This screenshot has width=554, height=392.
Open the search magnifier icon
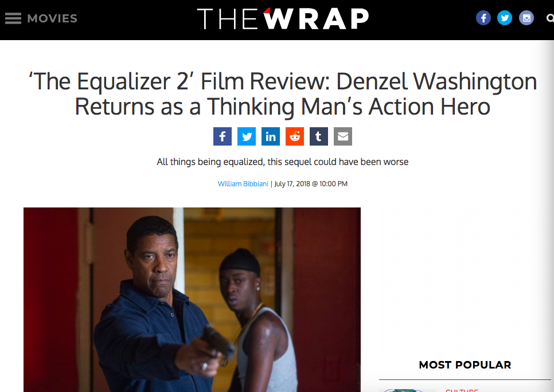coord(550,18)
